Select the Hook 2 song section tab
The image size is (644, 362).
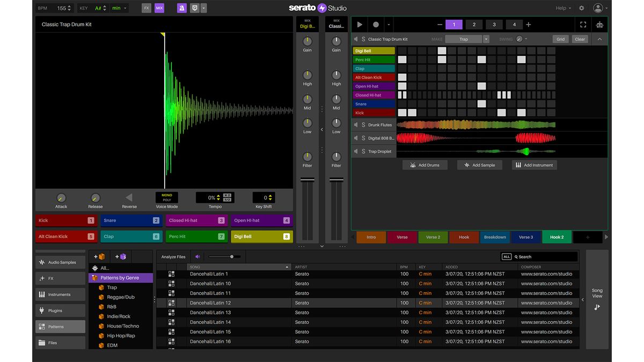coord(557,237)
